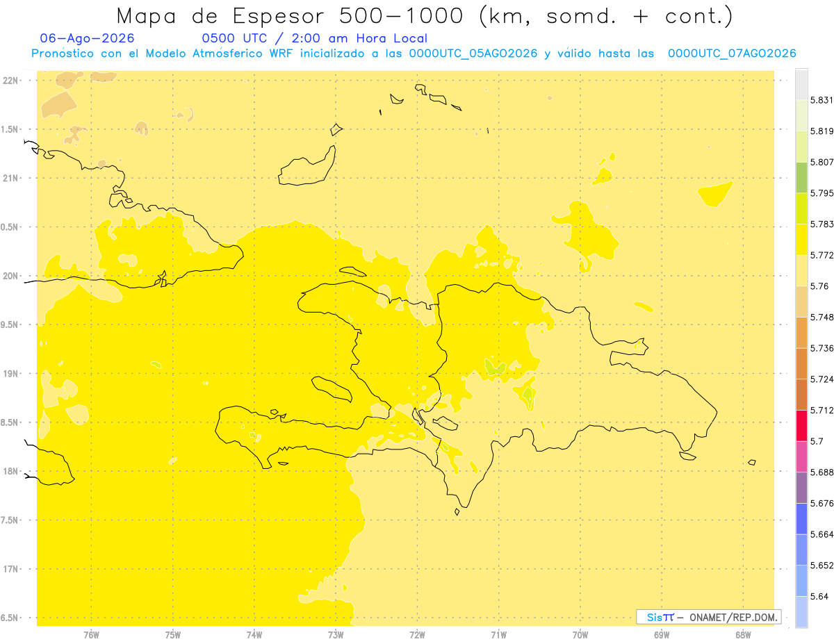
Task: Click the legend value '5.76'
Action: click(x=819, y=286)
